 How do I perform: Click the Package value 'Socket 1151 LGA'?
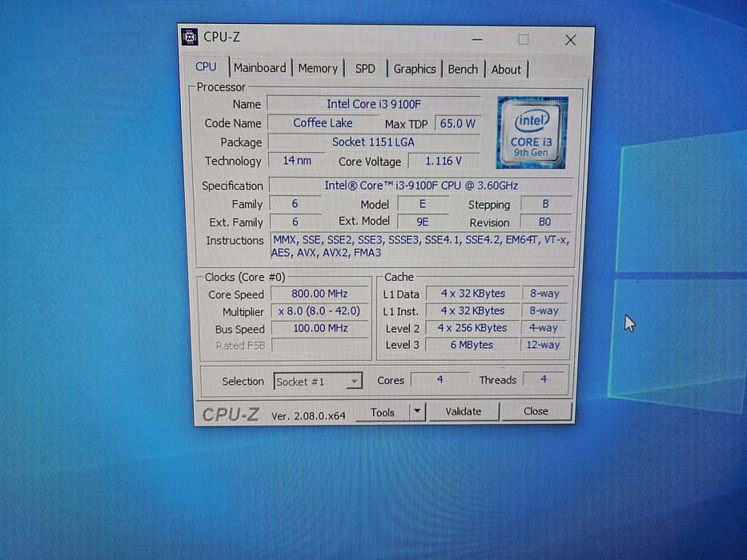point(373,142)
